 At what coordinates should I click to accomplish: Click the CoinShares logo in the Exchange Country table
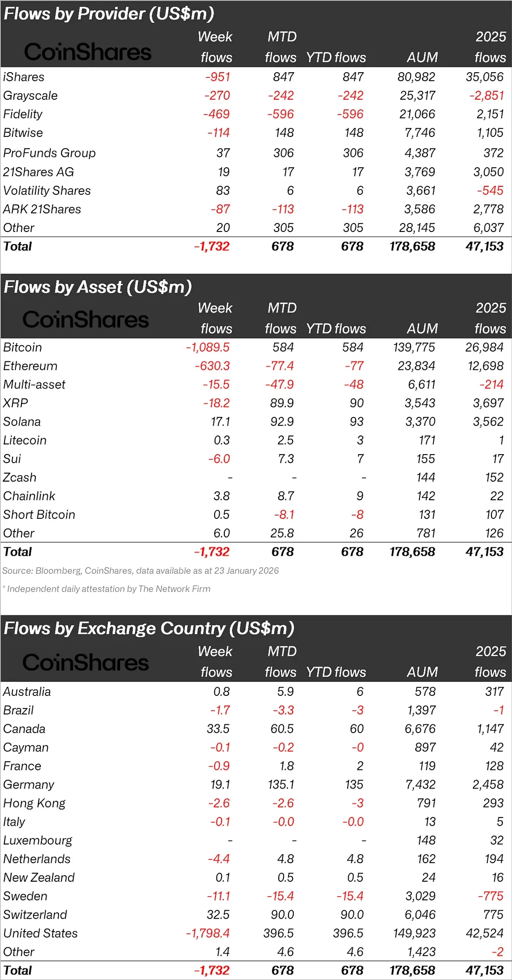coord(86,662)
